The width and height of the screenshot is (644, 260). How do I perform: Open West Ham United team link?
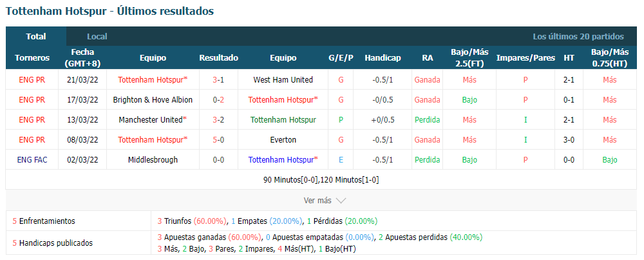click(x=283, y=80)
